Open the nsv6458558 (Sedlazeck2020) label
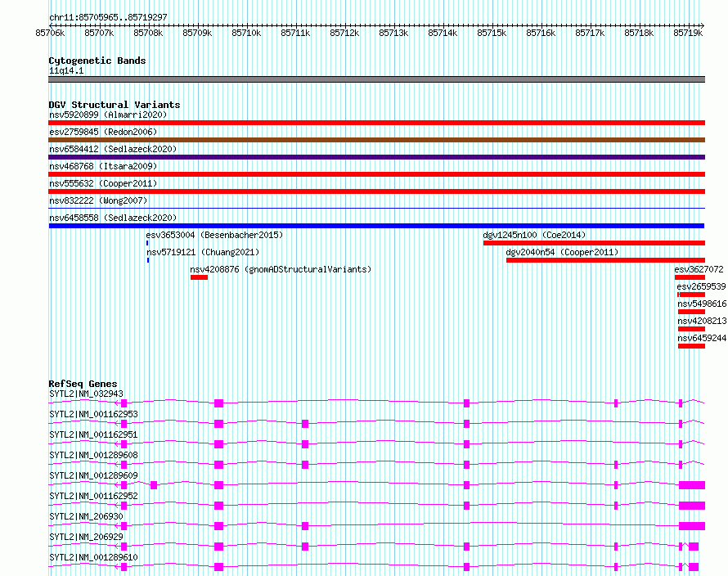728x576 pixels. coord(113,218)
